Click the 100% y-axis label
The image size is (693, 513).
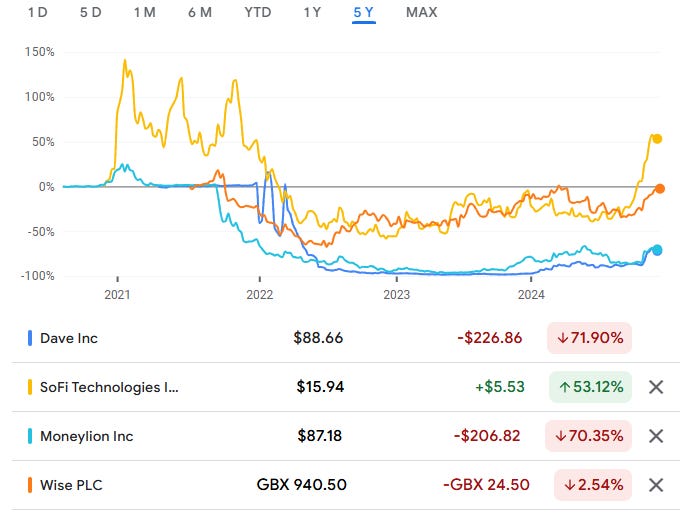coord(40,97)
